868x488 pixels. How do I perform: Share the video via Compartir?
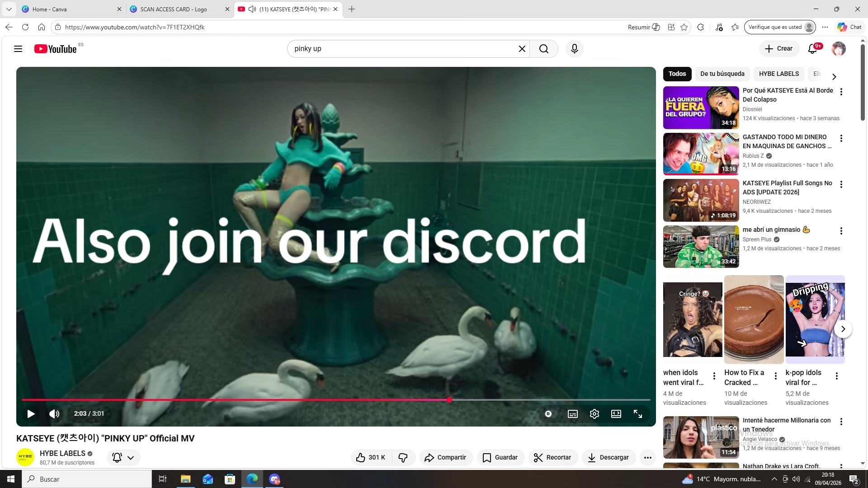tap(446, 458)
